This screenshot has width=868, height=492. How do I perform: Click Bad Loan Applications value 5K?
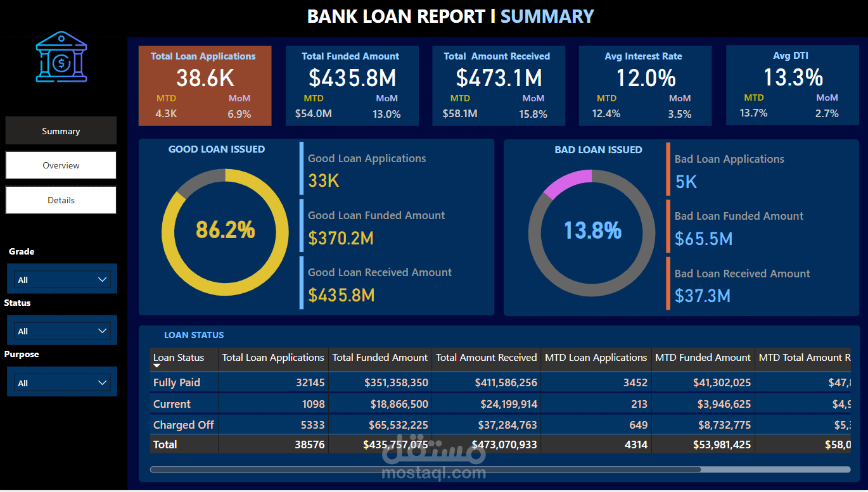[686, 182]
